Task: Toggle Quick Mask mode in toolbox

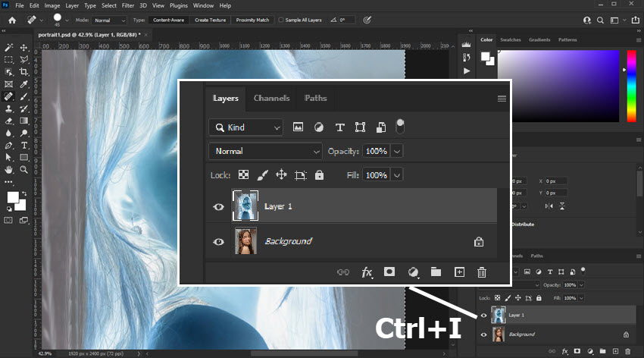Action: pos(8,220)
